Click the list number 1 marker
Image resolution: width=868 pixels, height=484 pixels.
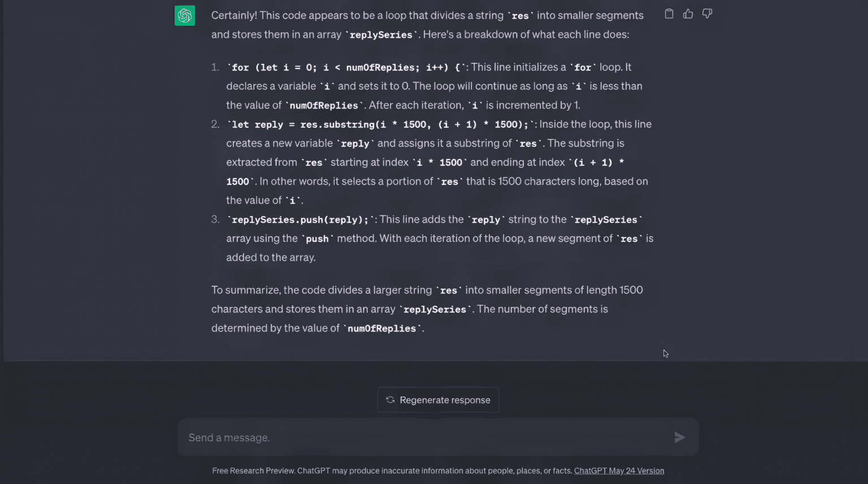pyautogui.click(x=215, y=67)
